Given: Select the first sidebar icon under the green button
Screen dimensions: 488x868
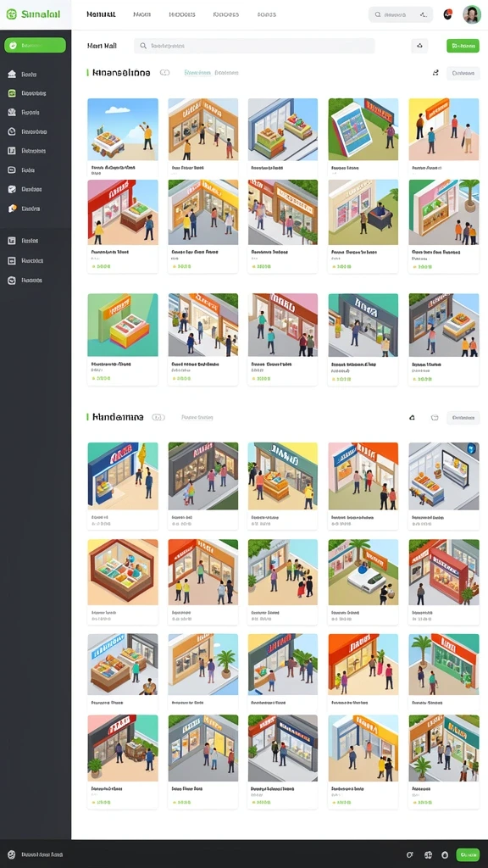Looking at the screenshot, I should click(12, 75).
